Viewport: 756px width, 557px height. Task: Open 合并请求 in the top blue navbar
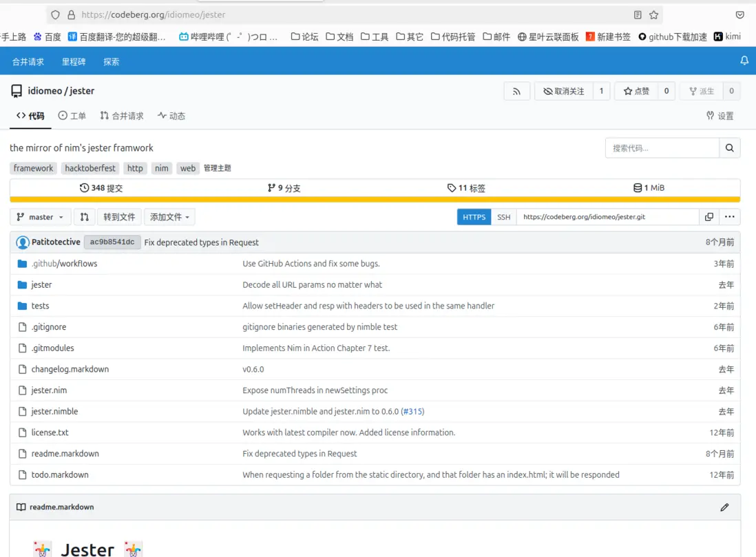(x=28, y=62)
